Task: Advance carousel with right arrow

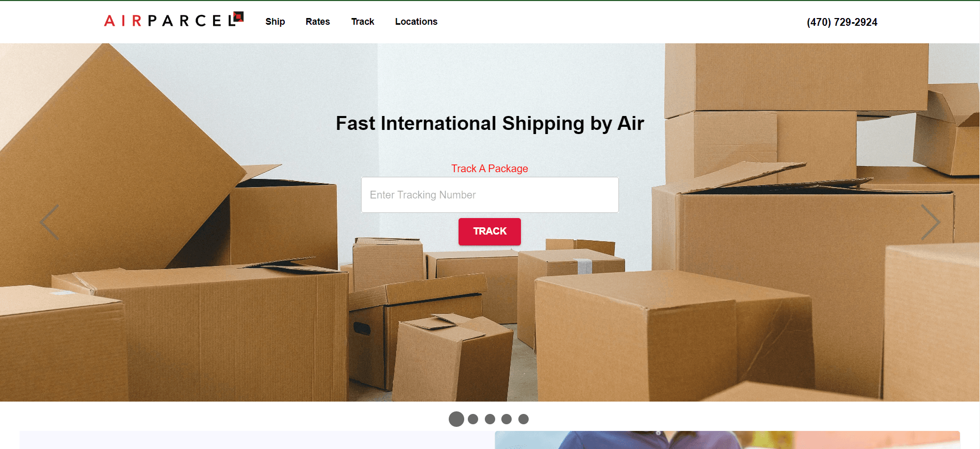Action: click(930, 222)
